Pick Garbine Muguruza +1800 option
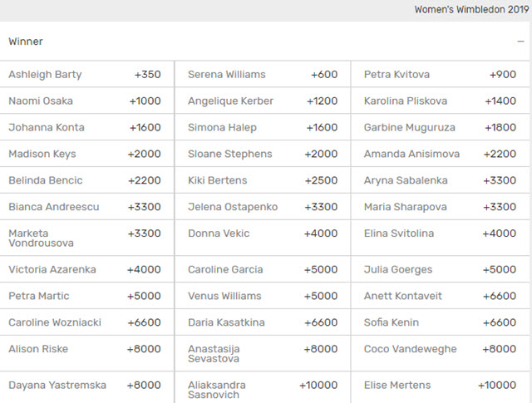Screen dimensions: 532x403 coord(440,128)
